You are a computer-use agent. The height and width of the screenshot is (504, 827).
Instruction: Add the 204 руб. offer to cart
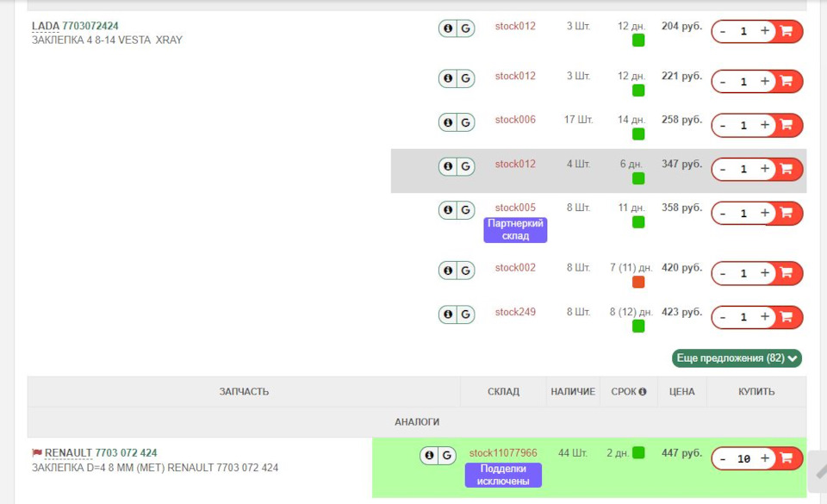pyautogui.click(x=787, y=31)
